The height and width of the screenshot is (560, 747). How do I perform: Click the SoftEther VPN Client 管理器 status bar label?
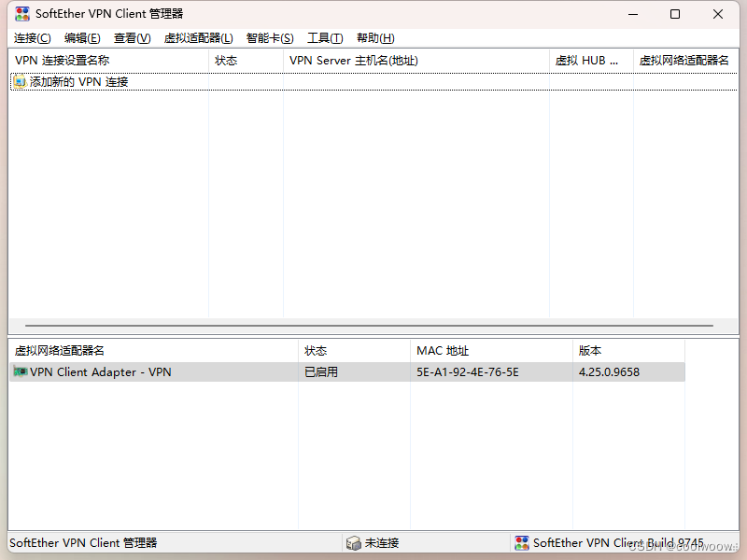(83, 543)
